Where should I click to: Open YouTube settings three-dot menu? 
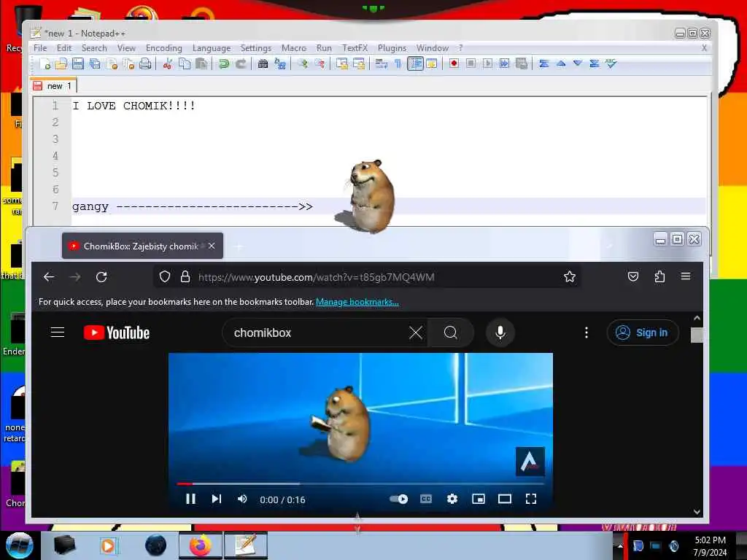click(586, 332)
